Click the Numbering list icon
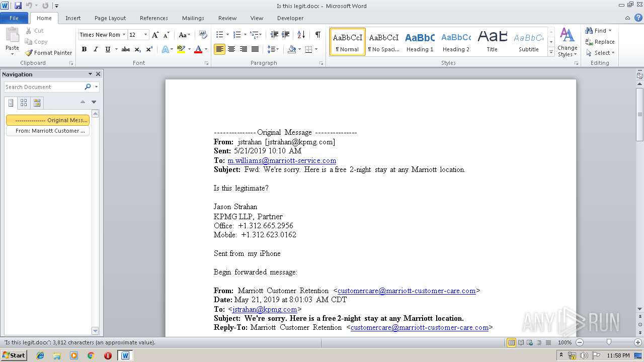 [x=237, y=35]
